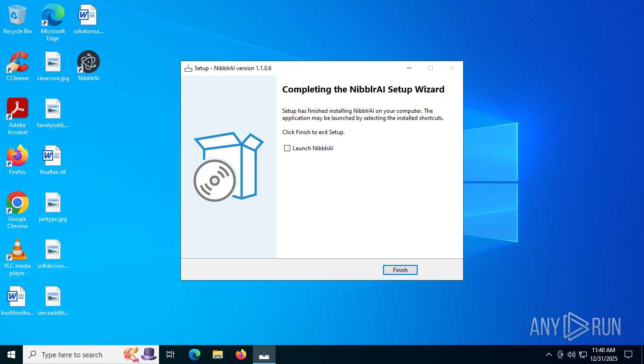This screenshot has height=364, width=644.
Task: Click the Setup installer title bar icon
Action: tap(188, 68)
